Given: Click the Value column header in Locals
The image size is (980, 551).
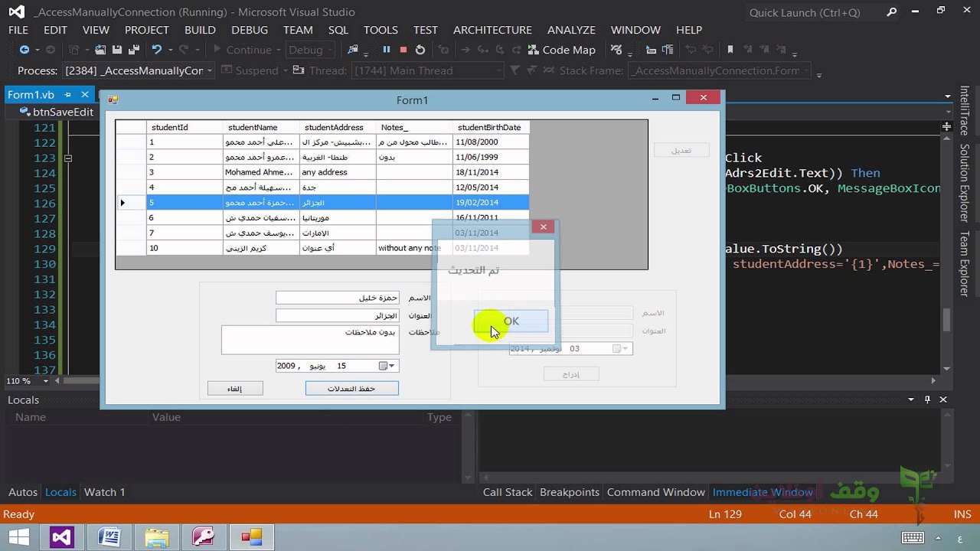Looking at the screenshot, I should pyautogui.click(x=166, y=417).
